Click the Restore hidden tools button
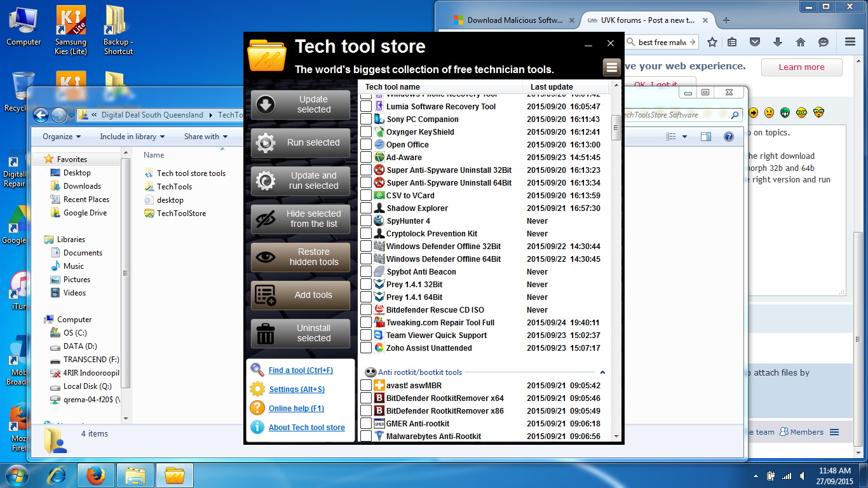This screenshot has width=868, height=488. [301, 257]
